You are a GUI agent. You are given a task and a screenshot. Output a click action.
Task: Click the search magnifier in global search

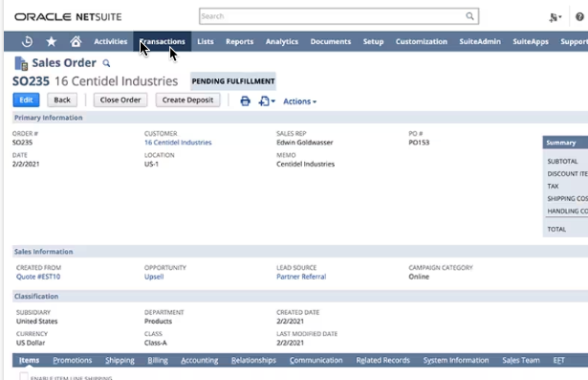point(469,16)
